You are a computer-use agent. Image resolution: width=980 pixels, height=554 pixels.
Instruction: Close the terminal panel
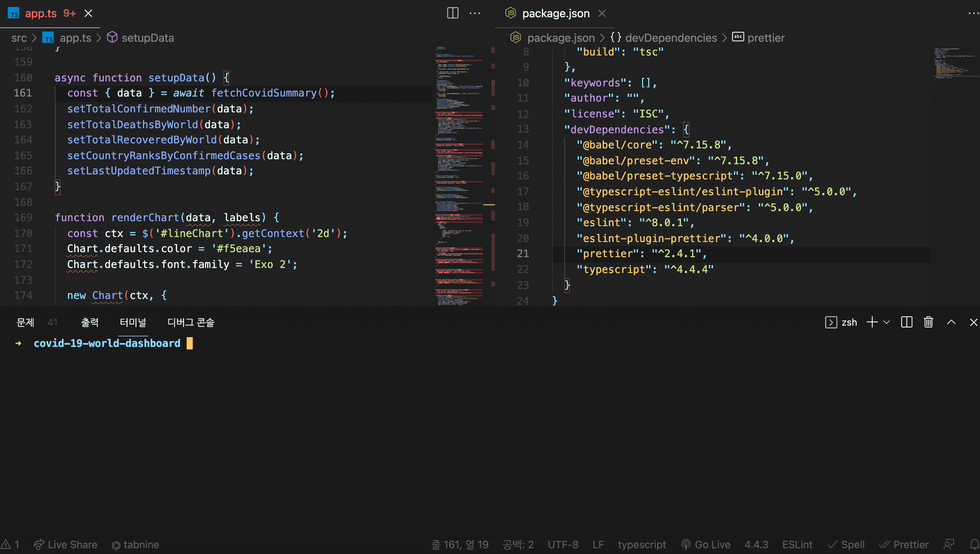tap(974, 322)
